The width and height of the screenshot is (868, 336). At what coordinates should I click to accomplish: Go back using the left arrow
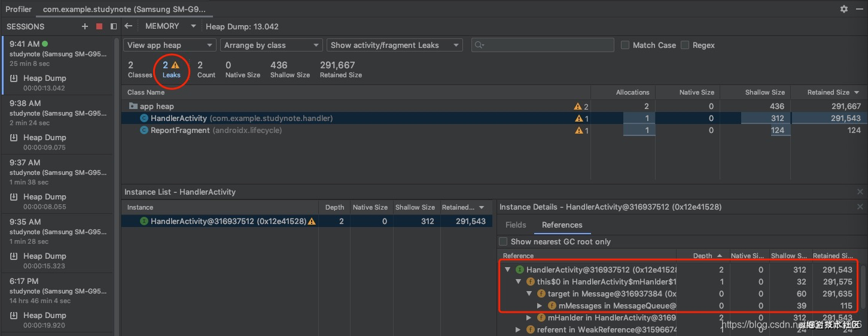click(x=128, y=26)
